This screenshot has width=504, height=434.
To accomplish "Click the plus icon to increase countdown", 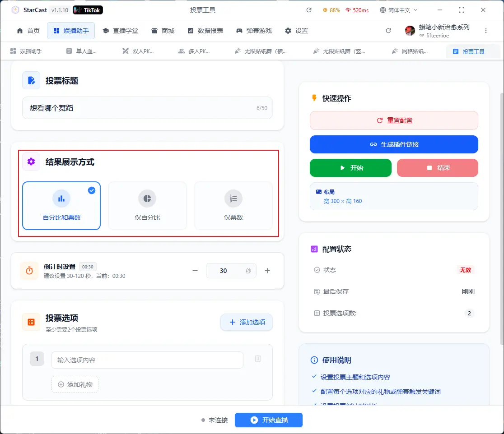I will click(x=267, y=271).
